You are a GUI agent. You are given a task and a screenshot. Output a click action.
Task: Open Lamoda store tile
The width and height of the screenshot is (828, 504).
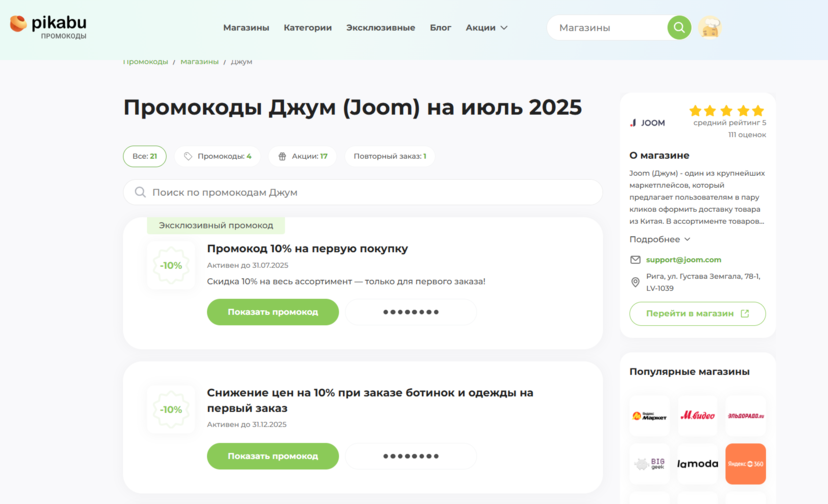tap(698, 464)
